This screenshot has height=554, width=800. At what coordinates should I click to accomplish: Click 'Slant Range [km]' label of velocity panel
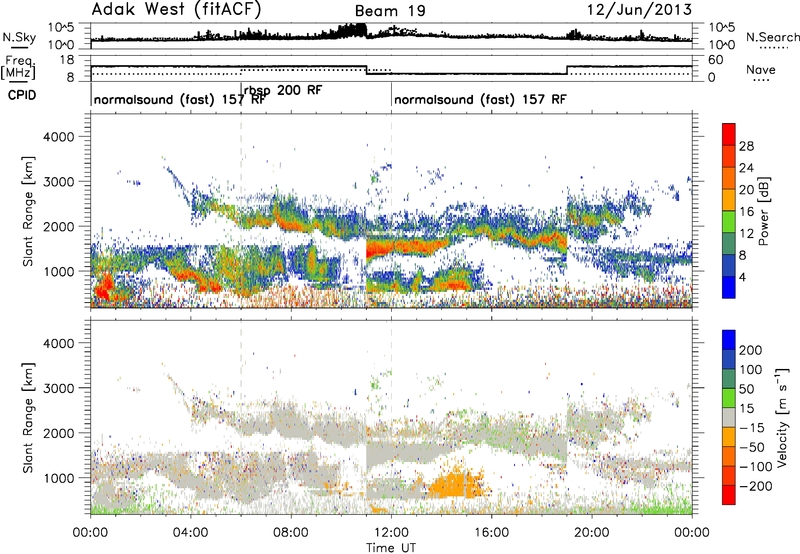click(x=28, y=418)
